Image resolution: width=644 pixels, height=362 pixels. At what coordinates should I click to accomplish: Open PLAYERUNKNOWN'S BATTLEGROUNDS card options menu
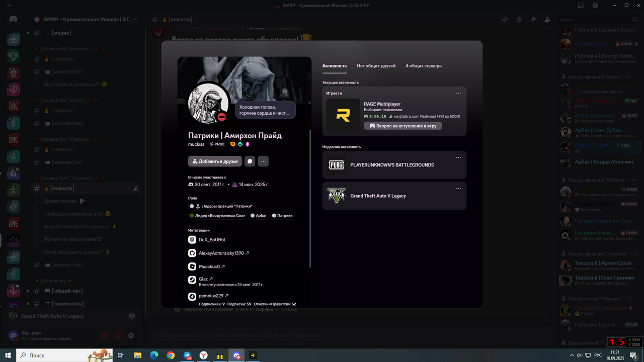coord(458,157)
